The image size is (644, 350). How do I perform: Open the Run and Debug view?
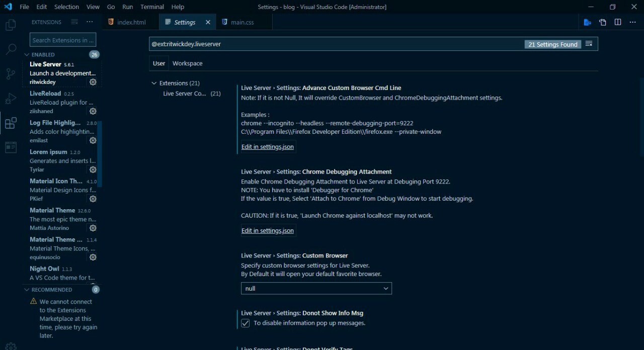click(11, 99)
